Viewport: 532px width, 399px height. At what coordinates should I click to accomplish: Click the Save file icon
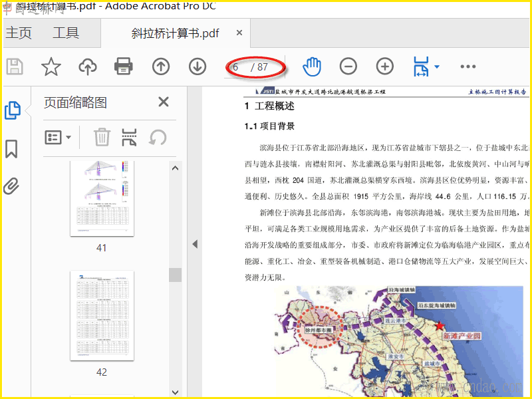click(15, 66)
